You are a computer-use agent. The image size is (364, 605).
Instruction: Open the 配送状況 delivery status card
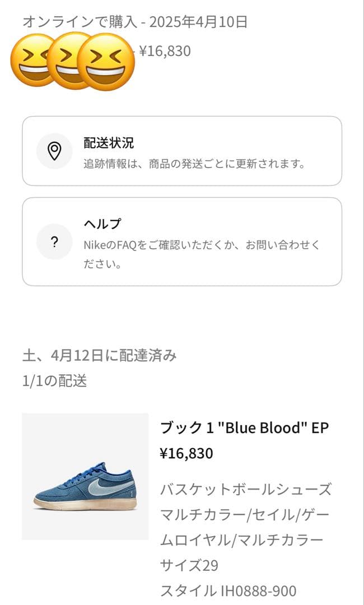pyautogui.click(x=182, y=151)
